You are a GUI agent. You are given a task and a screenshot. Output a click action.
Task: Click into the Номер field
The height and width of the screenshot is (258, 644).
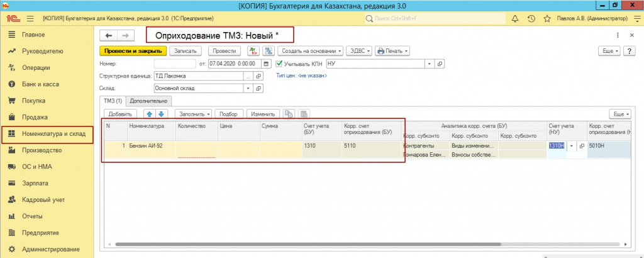coord(175,64)
